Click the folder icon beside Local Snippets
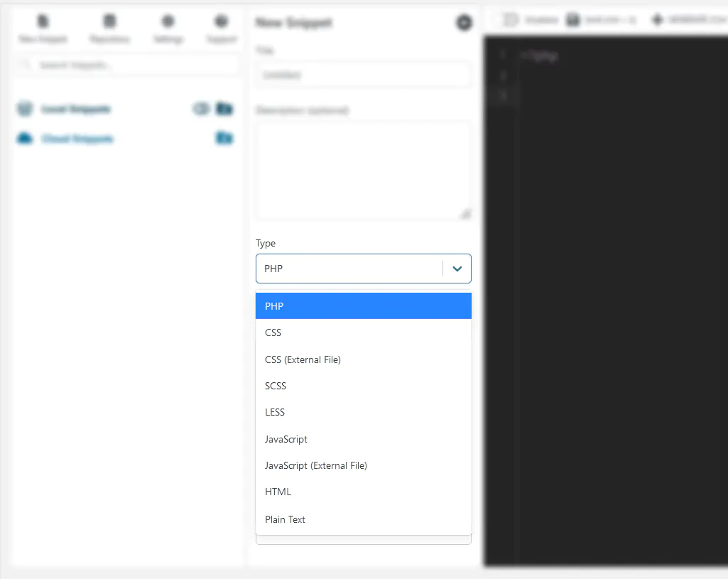728x579 pixels. point(224,109)
